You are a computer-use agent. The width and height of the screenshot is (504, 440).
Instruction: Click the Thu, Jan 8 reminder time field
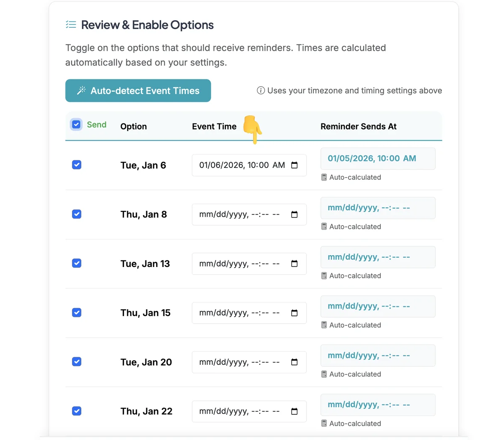click(378, 208)
